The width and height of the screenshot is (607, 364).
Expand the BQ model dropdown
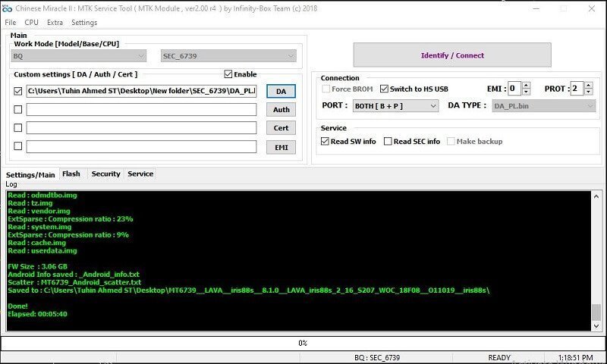(80, 55)
